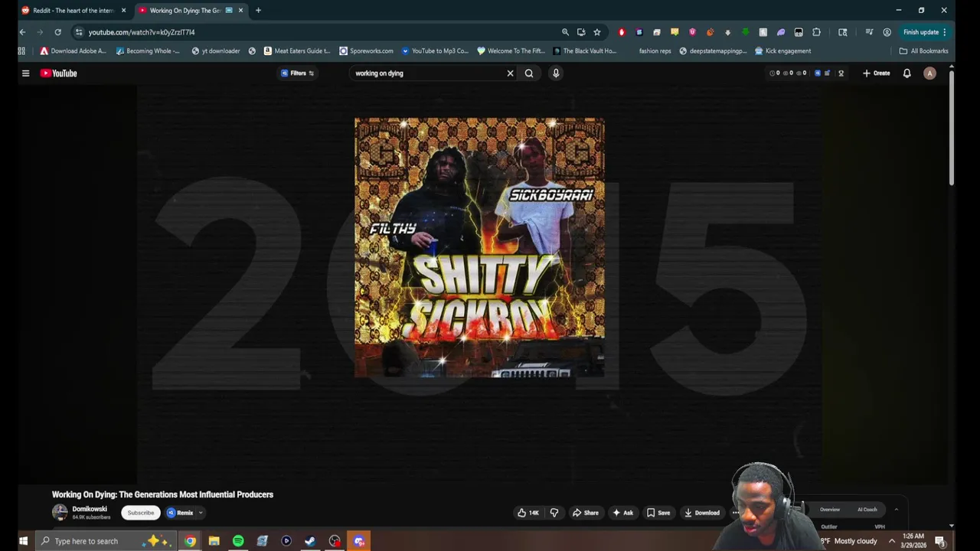Screen dimensions: 980x551
Task: Open the yt downloader bookmark
Action: coord(215,51)
